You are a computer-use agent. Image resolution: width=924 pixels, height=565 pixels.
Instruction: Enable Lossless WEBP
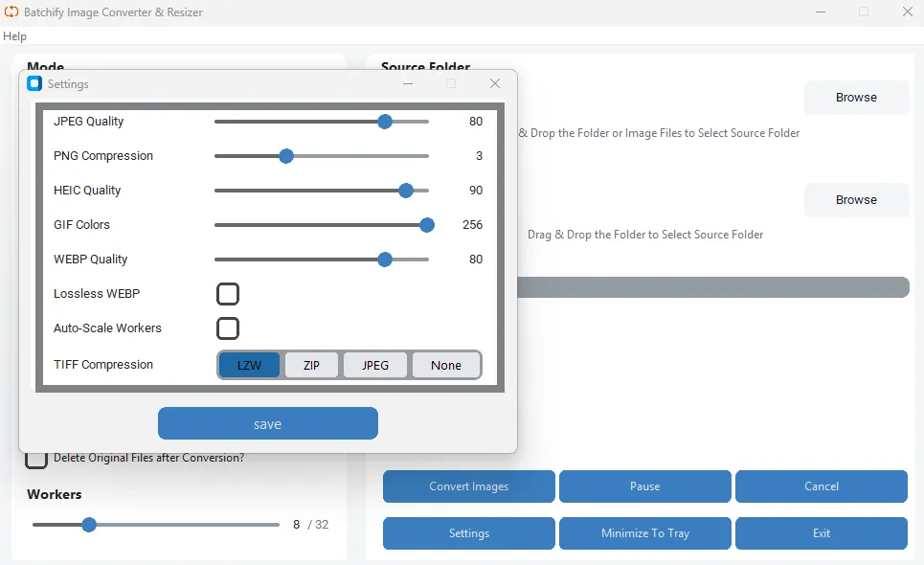pos(228,294)
